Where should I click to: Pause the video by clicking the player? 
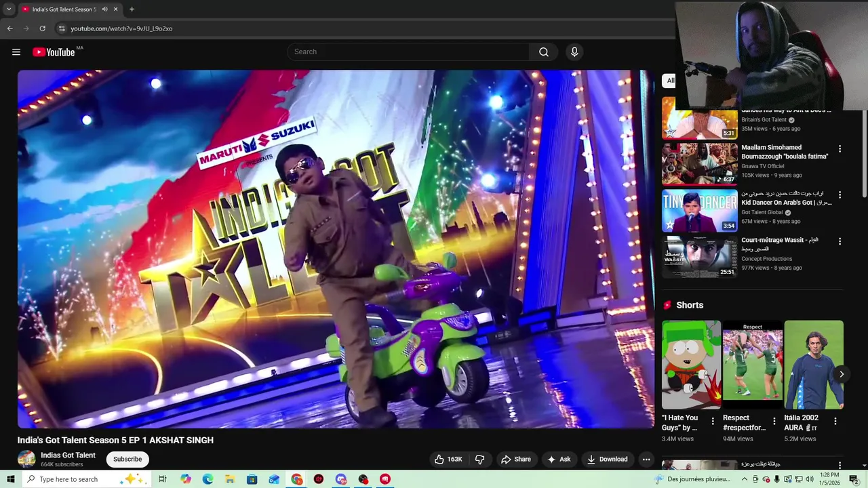tap(336, 249)
